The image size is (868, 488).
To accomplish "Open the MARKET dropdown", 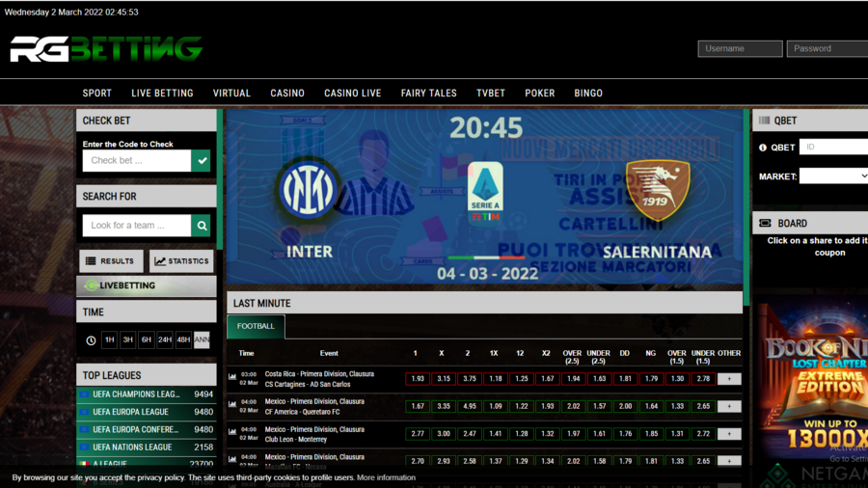I will (x=833, y=176).
